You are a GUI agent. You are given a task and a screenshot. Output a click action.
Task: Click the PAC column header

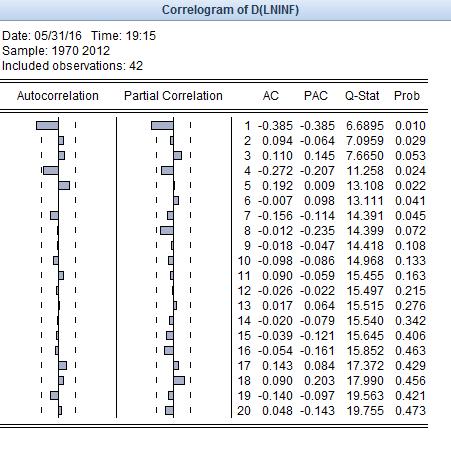tap(316, 96)
